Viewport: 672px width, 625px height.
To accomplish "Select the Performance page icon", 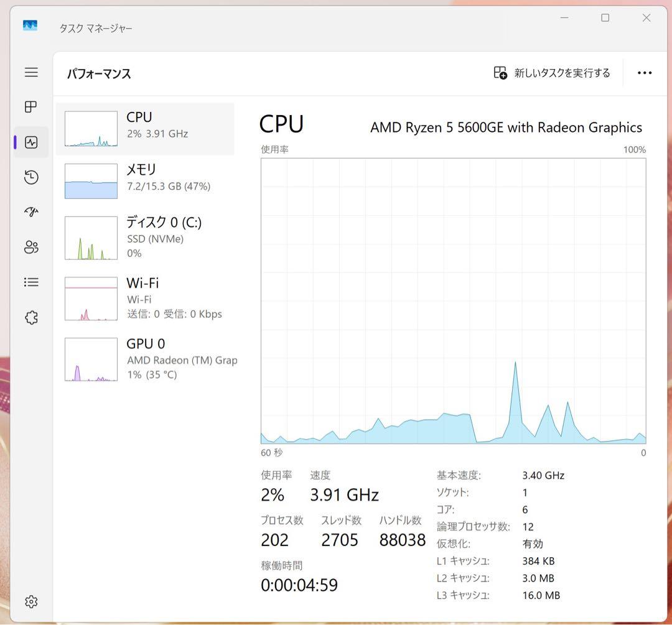I will [x=30, y=142].
